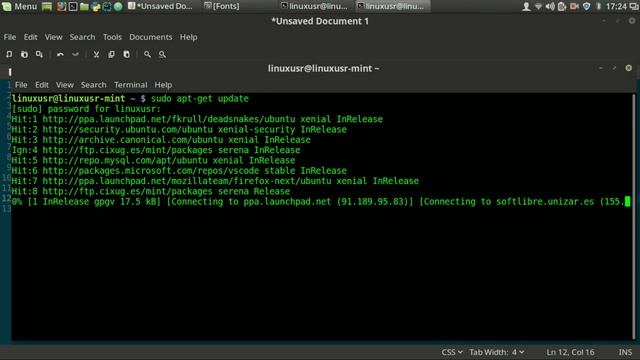Launch Firefox from the panel
The height and width of the screenshot is (360, 640).
point(61,6)
